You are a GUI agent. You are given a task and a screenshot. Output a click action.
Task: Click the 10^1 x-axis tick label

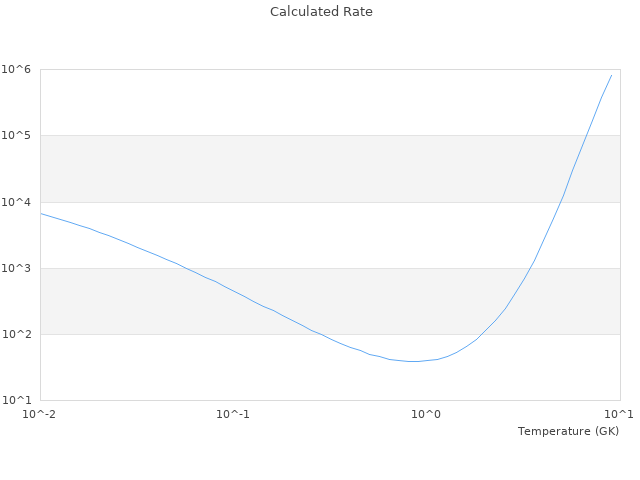(619, 414)
